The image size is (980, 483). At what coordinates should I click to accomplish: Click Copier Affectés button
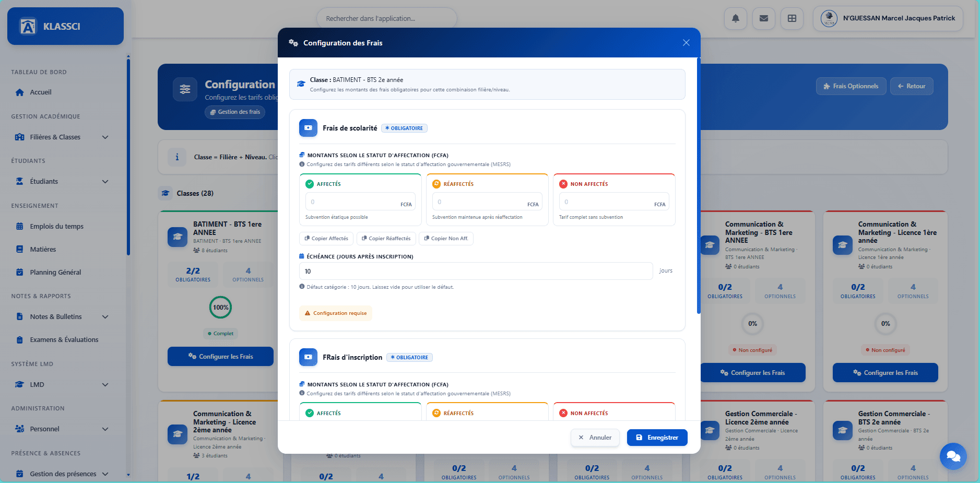[326, 239]
